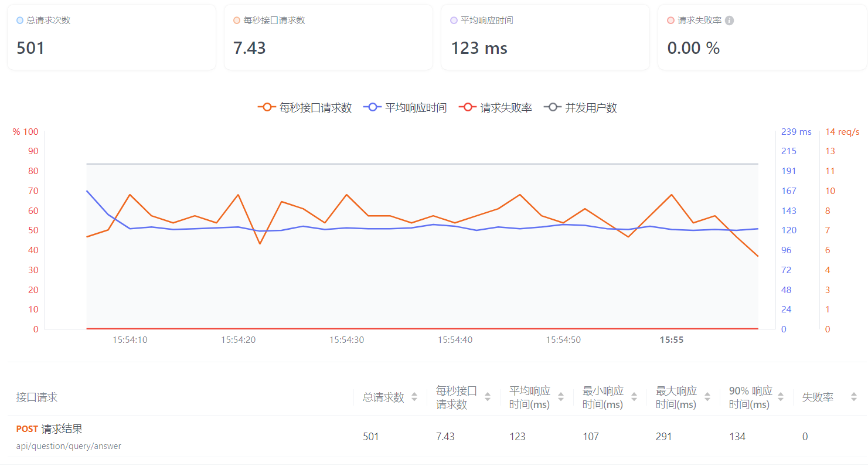Sort the table by 总请求数
Screen dimensions: 868x466
[414, 397]
